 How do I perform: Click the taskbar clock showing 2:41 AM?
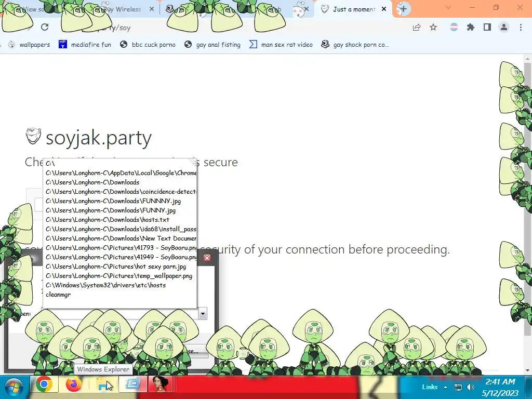500,388
